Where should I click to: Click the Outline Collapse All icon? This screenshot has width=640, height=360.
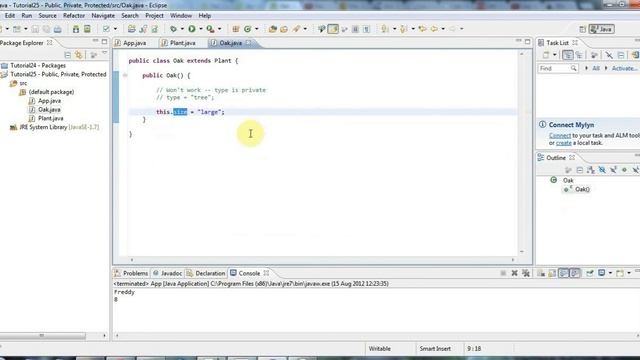(x=580, y=170)
